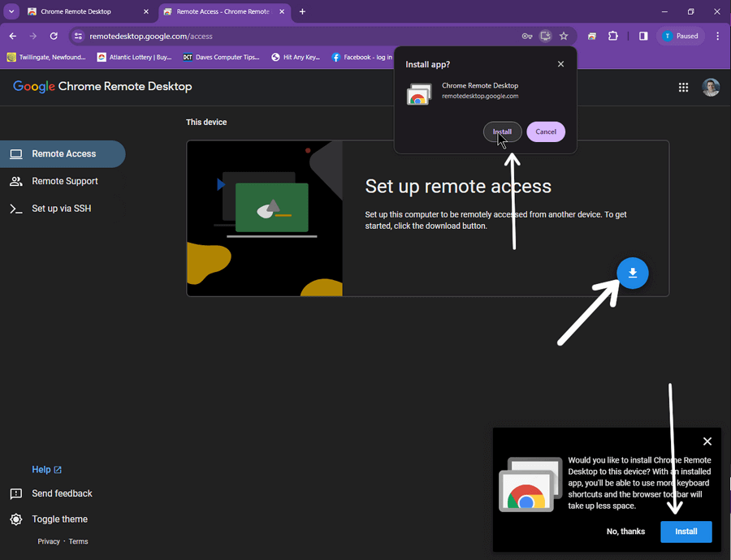Open Set up via SSH section
The image size is (731, 560).
pos(63,209)
